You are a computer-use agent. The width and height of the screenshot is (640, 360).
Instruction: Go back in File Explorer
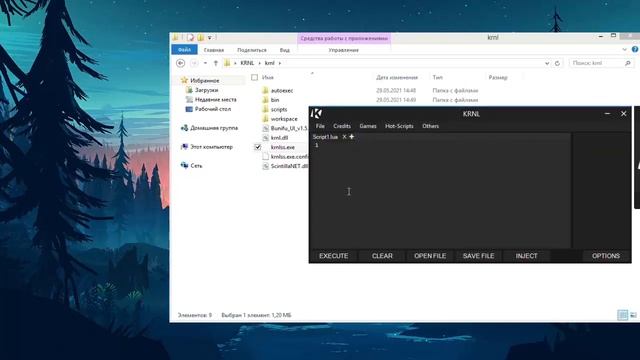coord(180,63)
